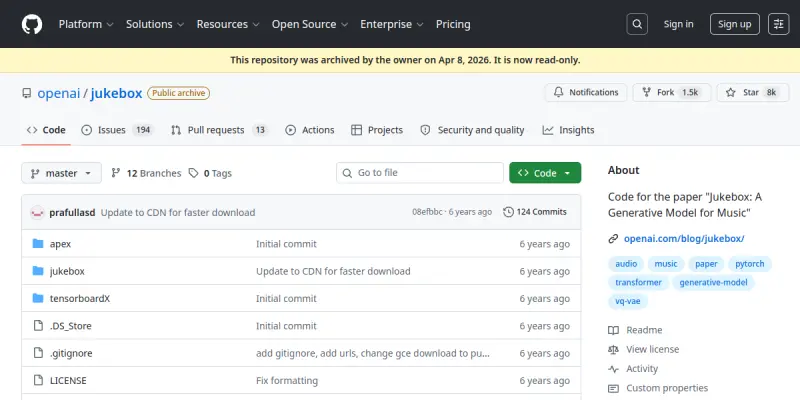800x400 pixels.
Task: Open the tensorboardX folder
Action: point(80,298)
